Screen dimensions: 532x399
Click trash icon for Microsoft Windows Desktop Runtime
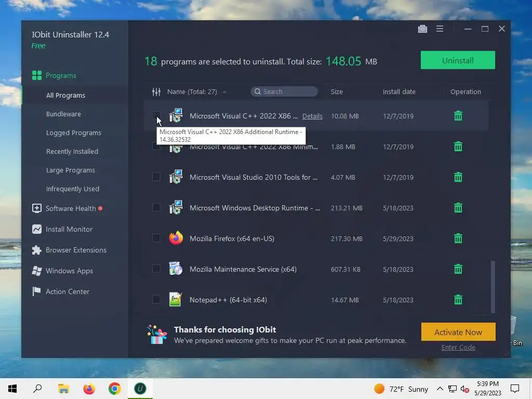click(x=458, y=208)
